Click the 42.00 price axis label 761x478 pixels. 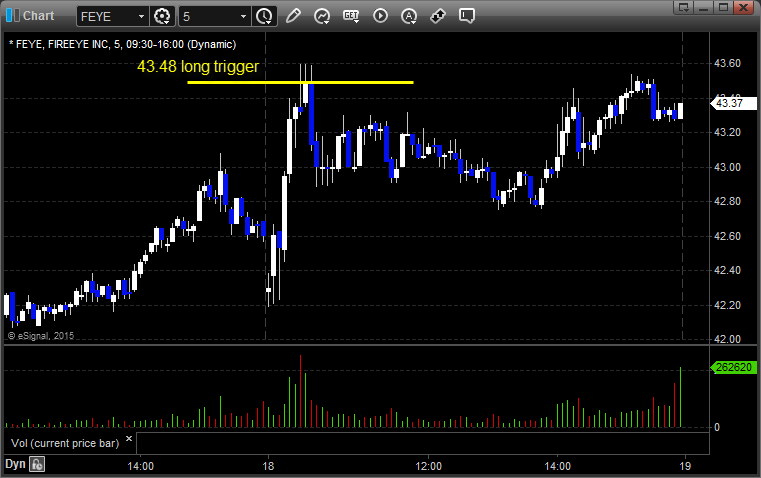click(728, 339)
